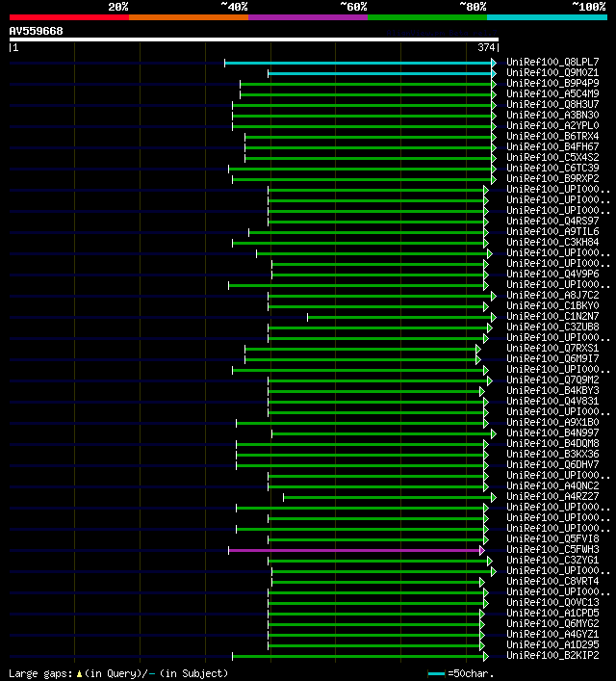Select hit UniRef100_A1CPD5
Viewport: 616px width, 681px height.
[552, 613]
